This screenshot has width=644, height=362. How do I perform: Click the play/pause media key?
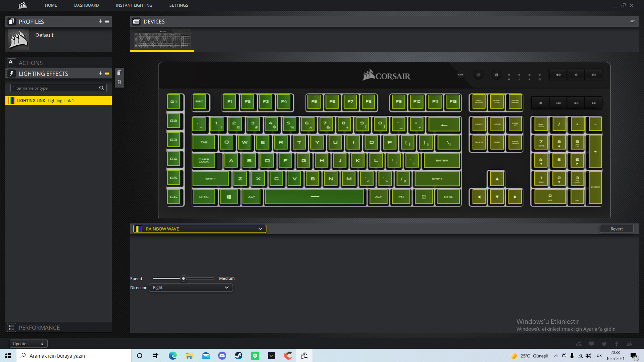click(x=576, y=103)
